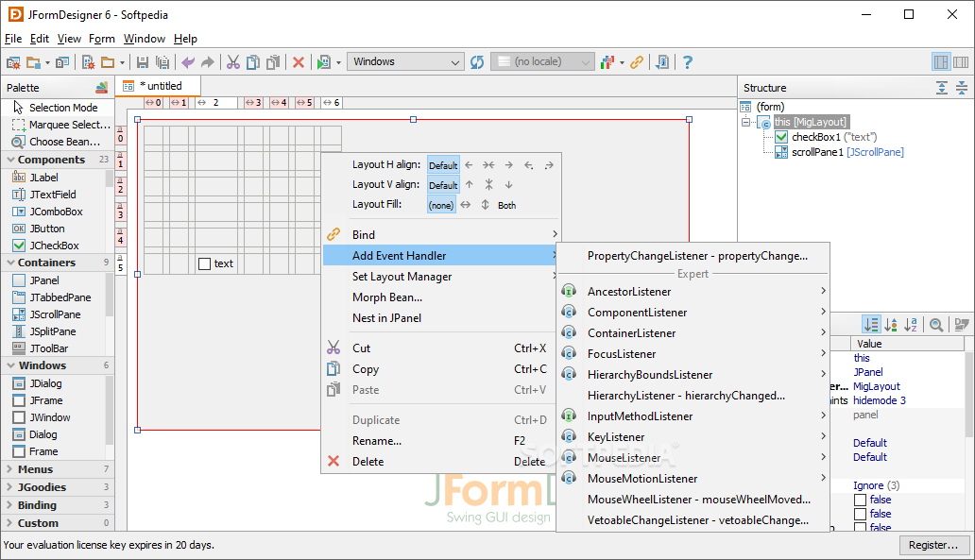Open the (no locale) dropdown
This screenshot has width=975, height=560.
tap(542, 61)
